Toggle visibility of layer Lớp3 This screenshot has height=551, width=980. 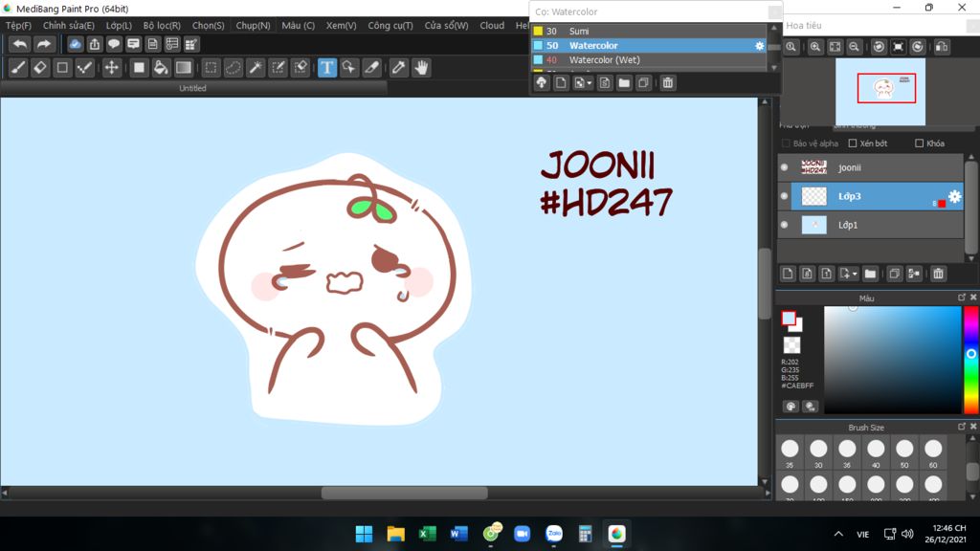pyautogui.click(x=785, y=196)
